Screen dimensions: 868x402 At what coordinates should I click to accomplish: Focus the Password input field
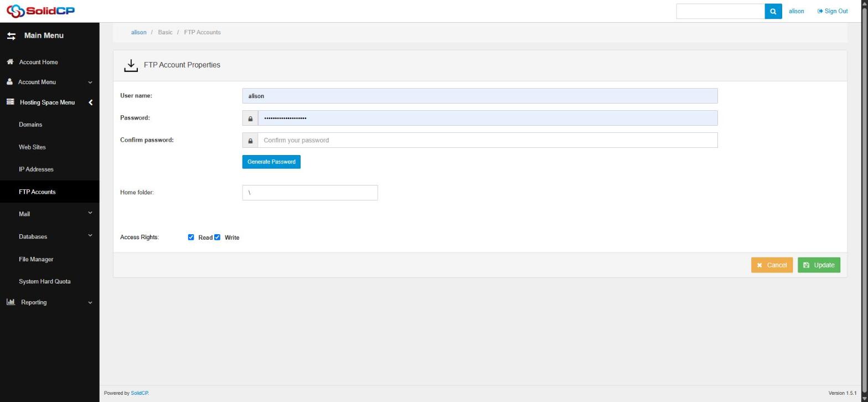pos(488,118)
